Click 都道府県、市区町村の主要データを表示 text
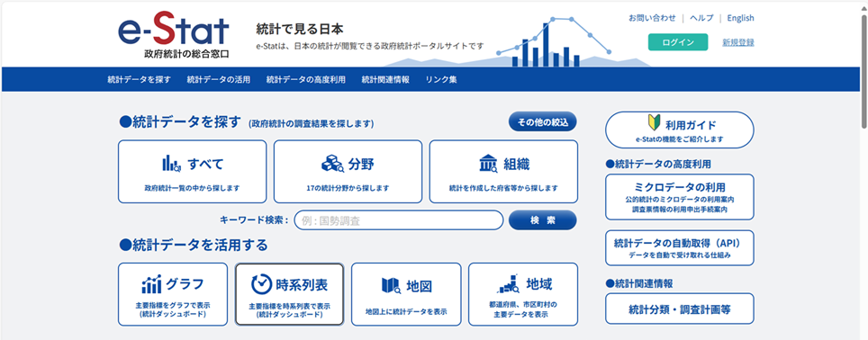868x340 pixels. click(523, 309)
